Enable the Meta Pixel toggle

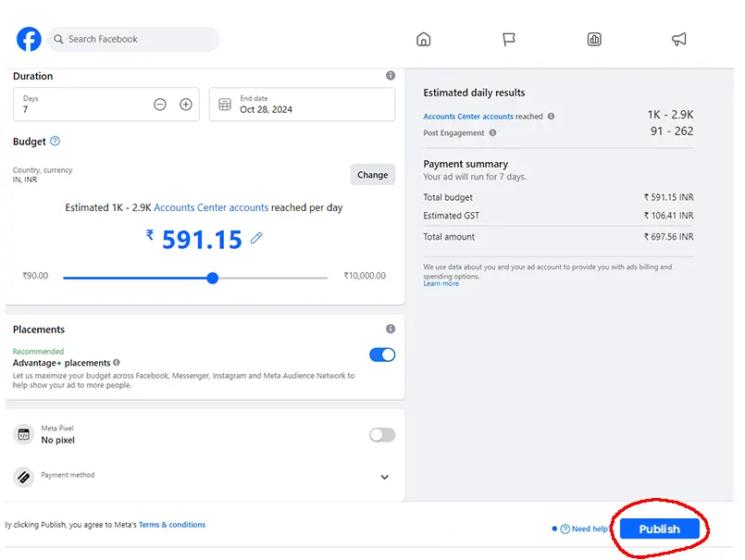(381, 435)
